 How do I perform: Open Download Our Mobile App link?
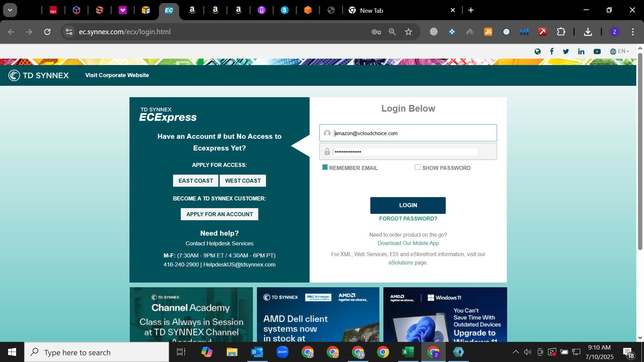(x=408, y=243)
